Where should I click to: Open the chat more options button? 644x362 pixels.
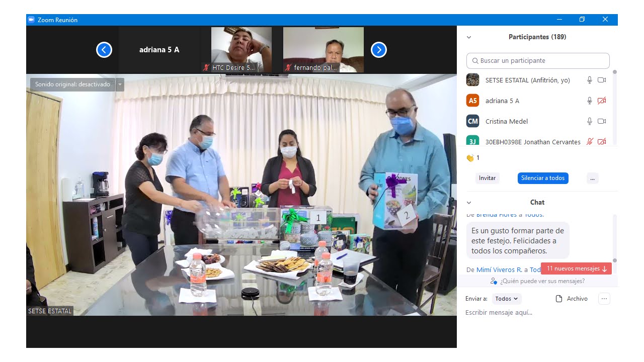point(604,299)
